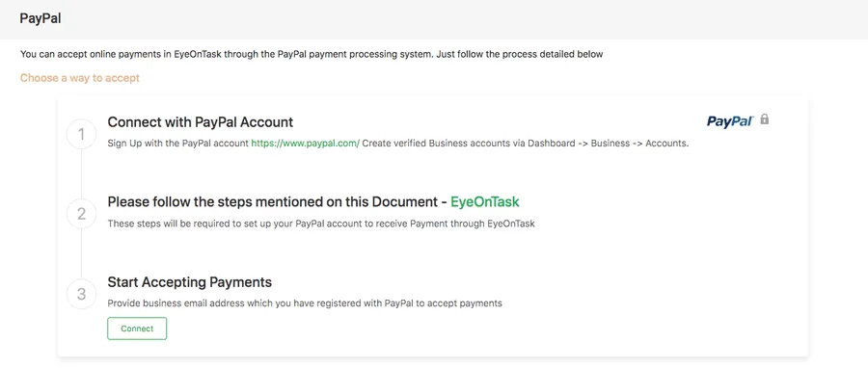Image resolution: width=868 pixels, height=368 pixels.
Task: Select the step 3 circle marker
Action: 81,294
